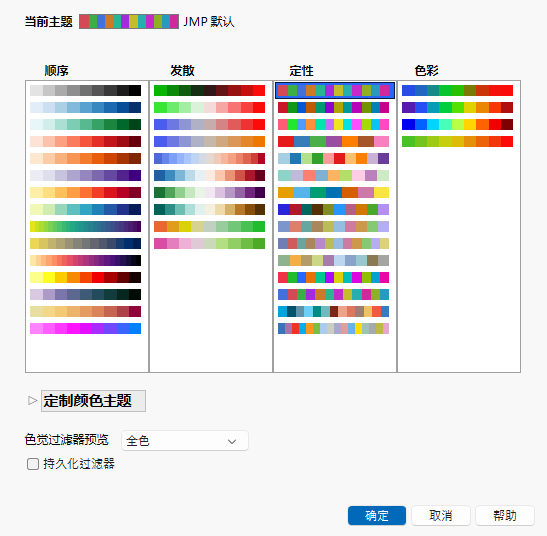
Task: Click the 帮助 button
Action: click(505, 515)
